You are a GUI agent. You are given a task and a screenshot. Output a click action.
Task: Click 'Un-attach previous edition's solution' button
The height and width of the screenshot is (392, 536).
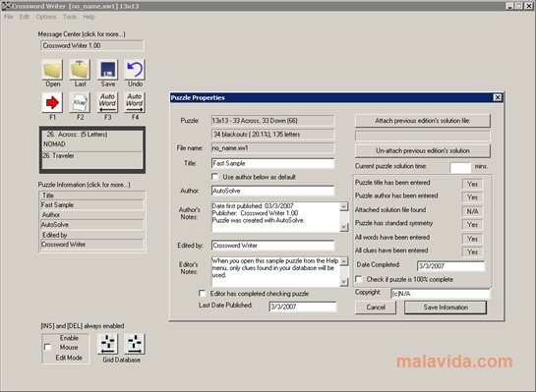pyautogui.click(x=423, y=151)
